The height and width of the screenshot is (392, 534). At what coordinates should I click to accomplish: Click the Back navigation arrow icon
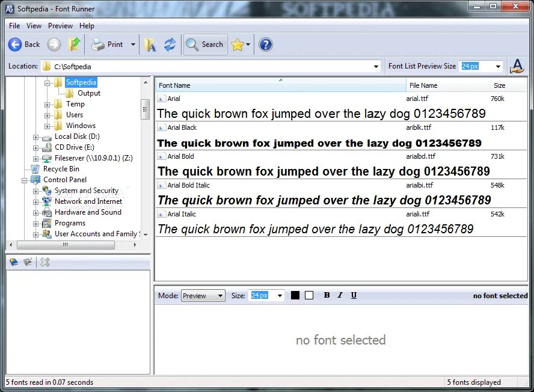(x=14, y=44)
